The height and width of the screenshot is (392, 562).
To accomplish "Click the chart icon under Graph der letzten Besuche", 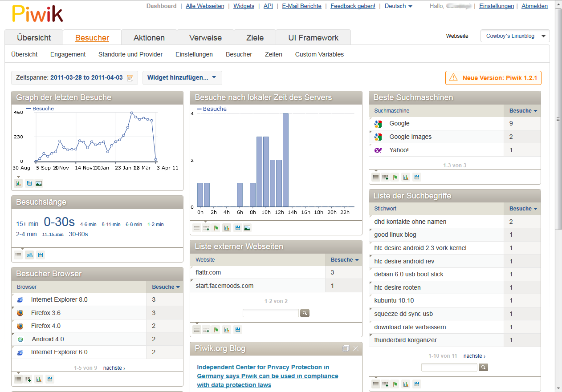I will [x=18, y=183].
